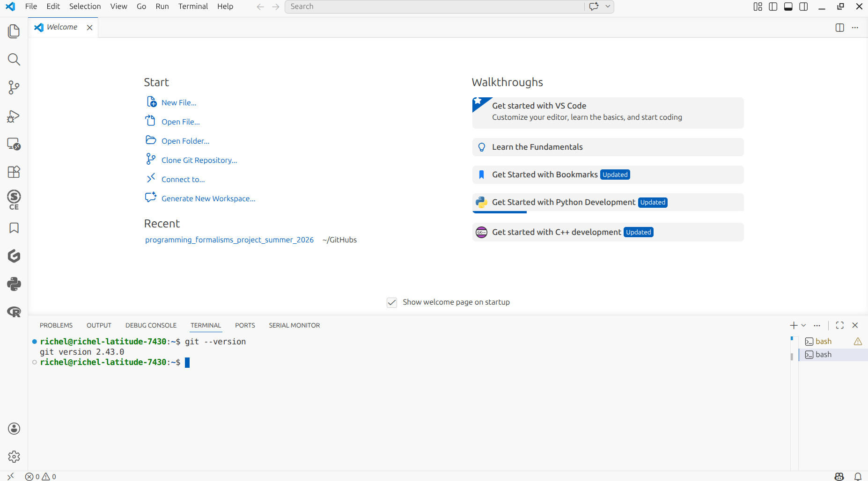The height and width of the screenshot is (481, 868).
Task: Open recent programming_formalisms_project_summer_2026 folder
Action: tap(229, 240)
